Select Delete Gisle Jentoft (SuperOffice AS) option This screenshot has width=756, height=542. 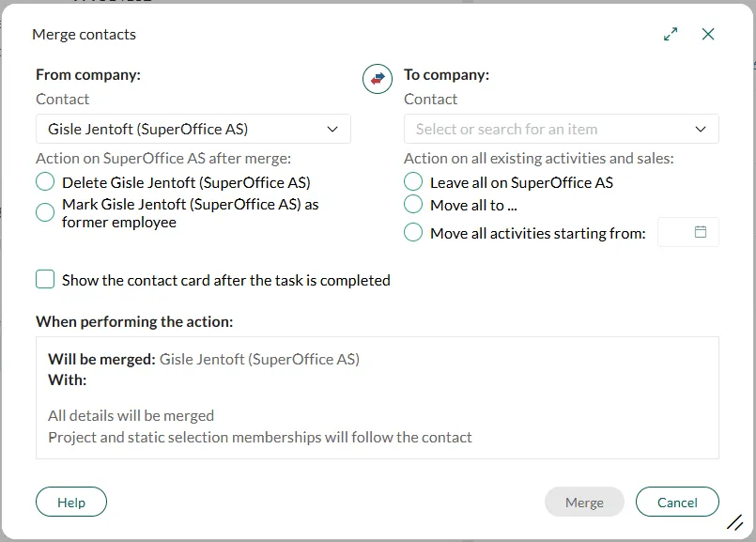click(x=45, y=182)
